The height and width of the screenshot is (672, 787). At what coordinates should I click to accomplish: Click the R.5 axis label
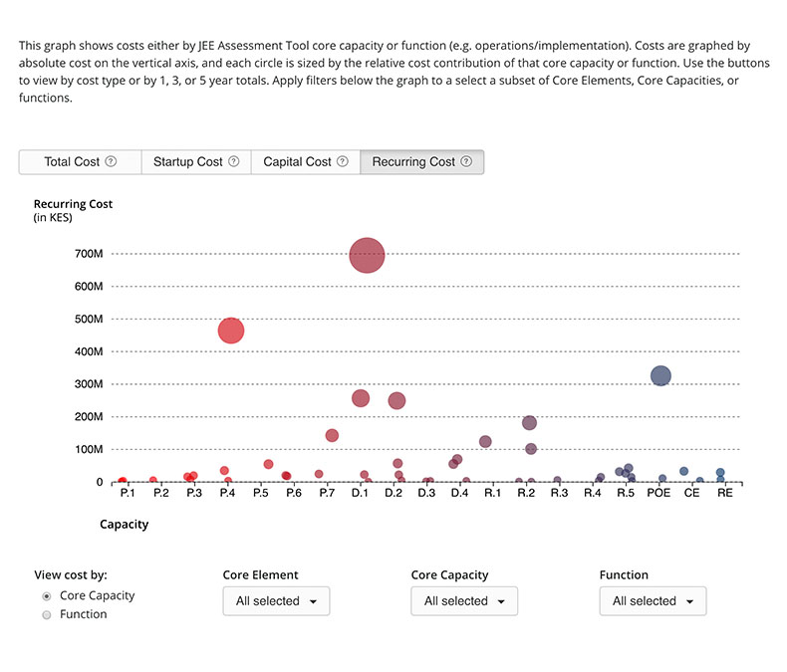tap(626, 493)
